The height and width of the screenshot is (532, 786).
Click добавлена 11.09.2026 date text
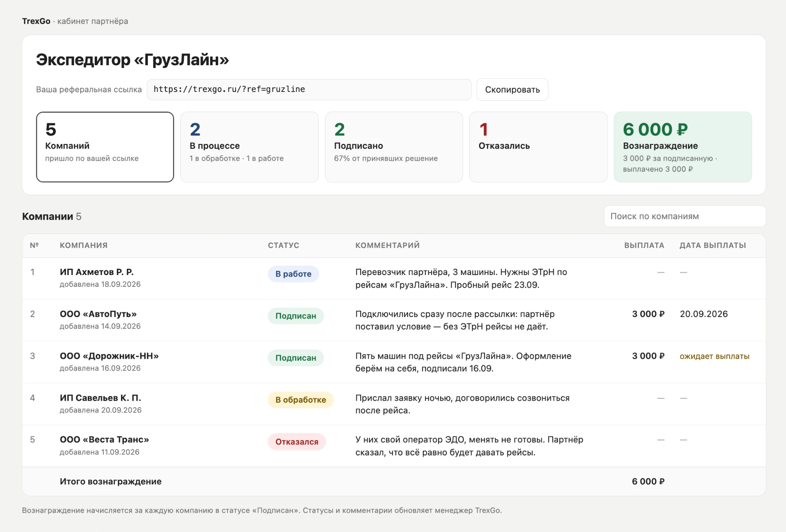click(x=99, y=452)
